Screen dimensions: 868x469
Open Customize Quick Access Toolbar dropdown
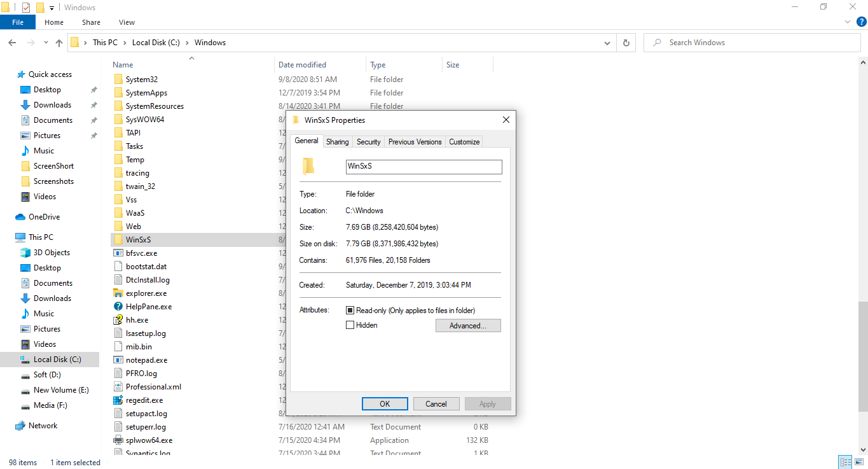coord(52,8)
